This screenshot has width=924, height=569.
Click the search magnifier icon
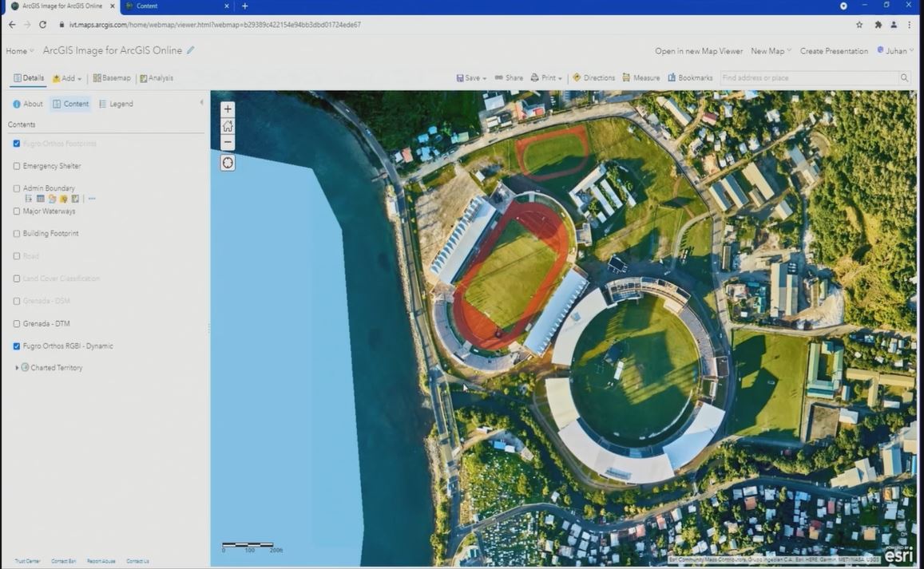pyautogui.click(x=904, y=77)
